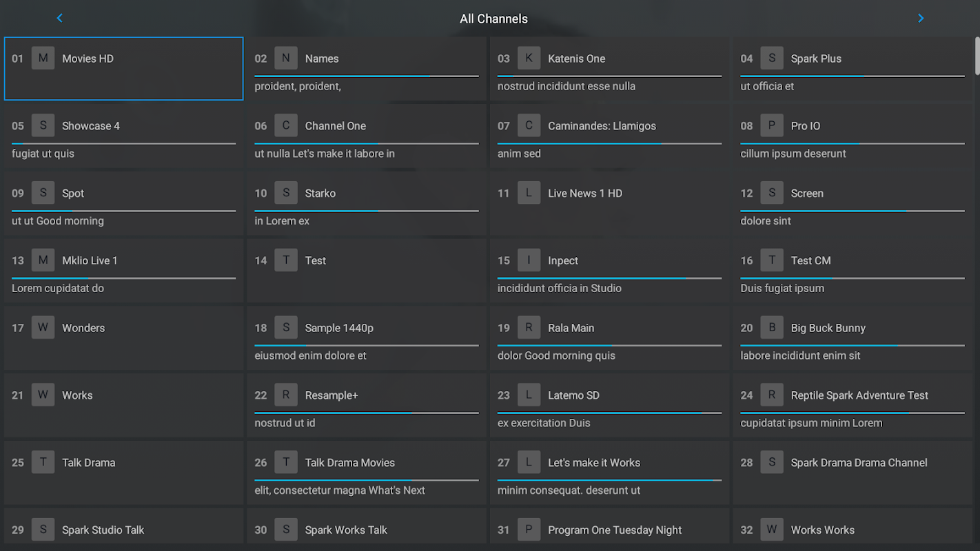Select channel 06 Channel One
This screenshot has height=551, width=980.
(367, 136)
